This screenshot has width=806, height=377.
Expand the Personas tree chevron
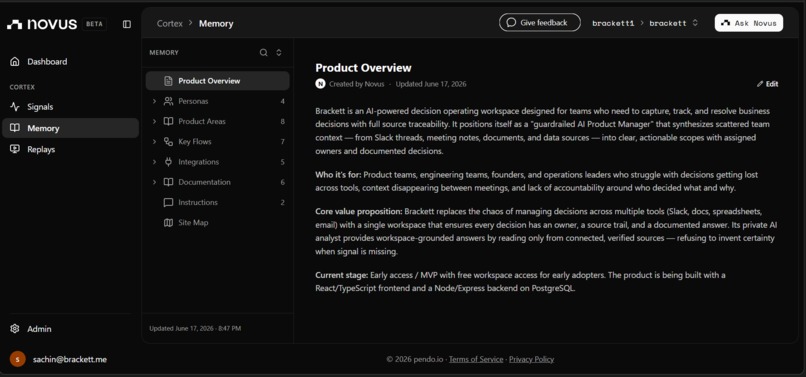click(x=154, y=101)
